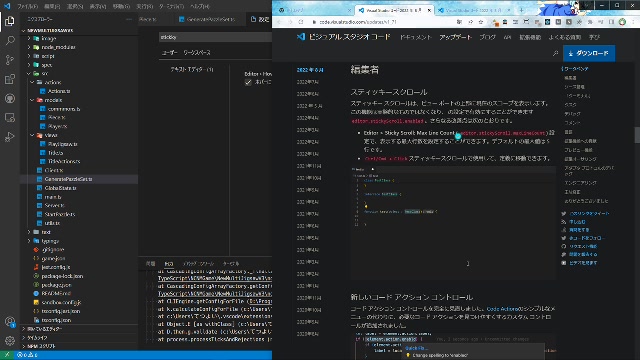
Task: Open the .gitignore file in Explorer
Action: 53,249
